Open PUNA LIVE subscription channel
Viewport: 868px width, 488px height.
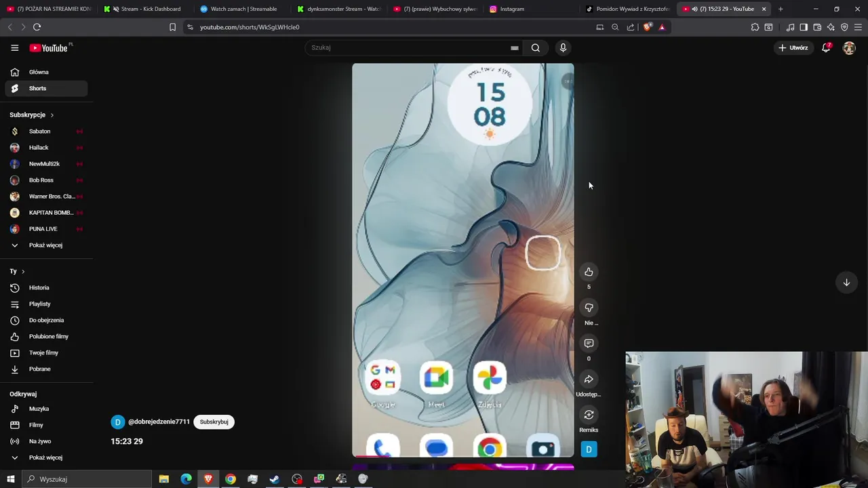(x=46, y=229)
